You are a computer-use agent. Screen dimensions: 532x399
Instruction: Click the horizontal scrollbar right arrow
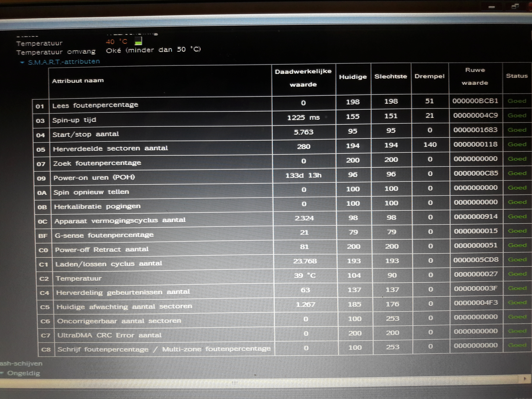[x=525, y=379]
